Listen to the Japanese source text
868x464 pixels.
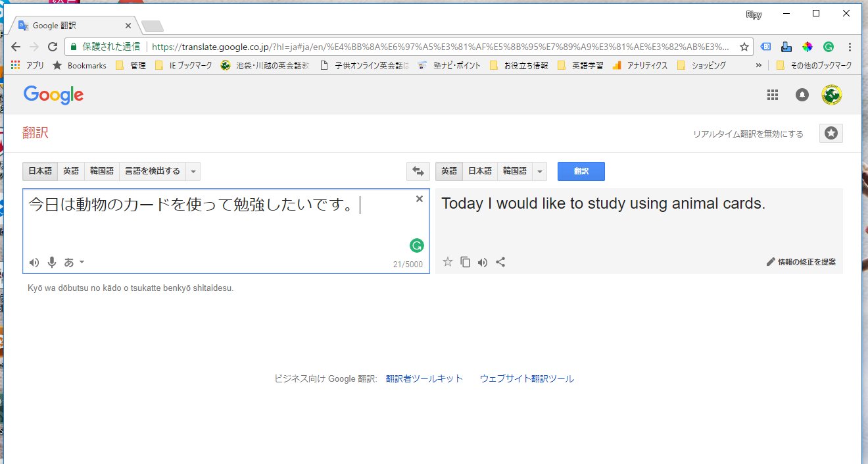pyautogui.click(x=34, y=263)
